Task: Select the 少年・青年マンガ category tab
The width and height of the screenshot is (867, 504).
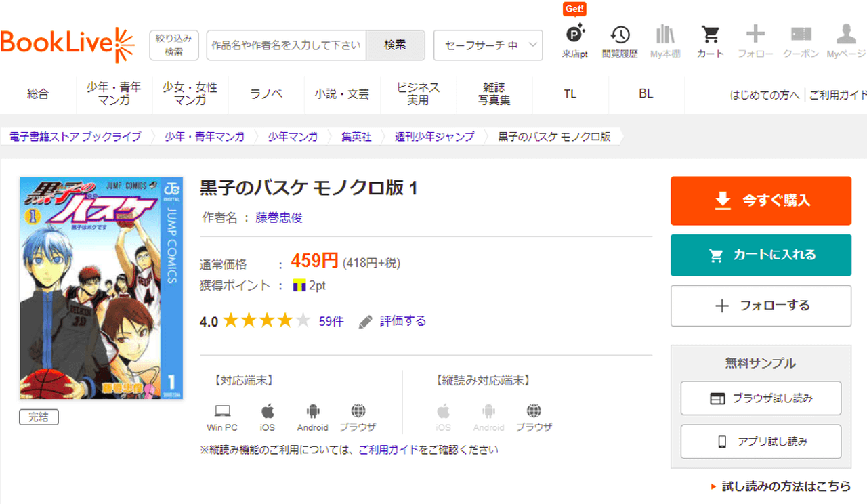Action: [x=114, y=94]
